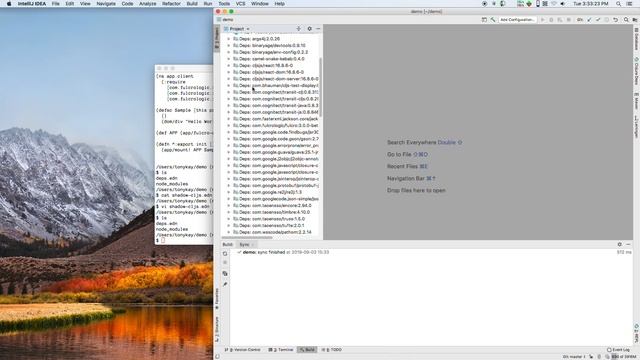Open the project structure icon in toolbar

point(484,20)
